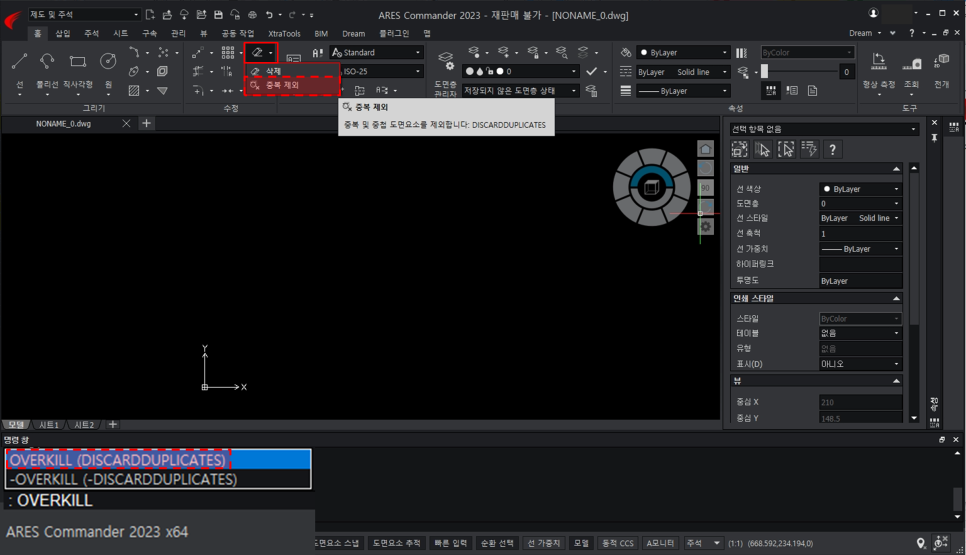
Task: Toggle Entity Tracking (도면요소 추적) in status bar
Action: click(397, 543)
